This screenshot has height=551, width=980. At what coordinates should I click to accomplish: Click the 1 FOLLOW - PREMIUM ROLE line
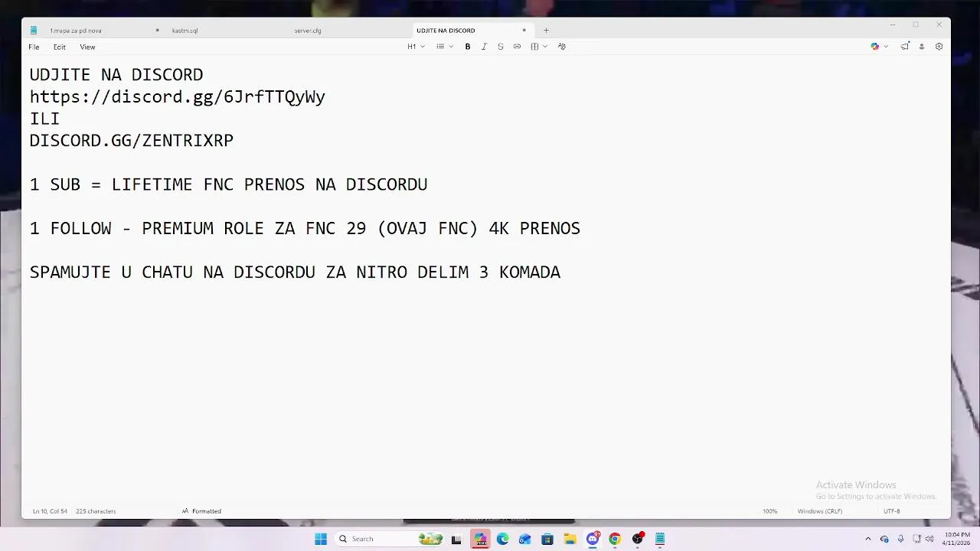305,228
